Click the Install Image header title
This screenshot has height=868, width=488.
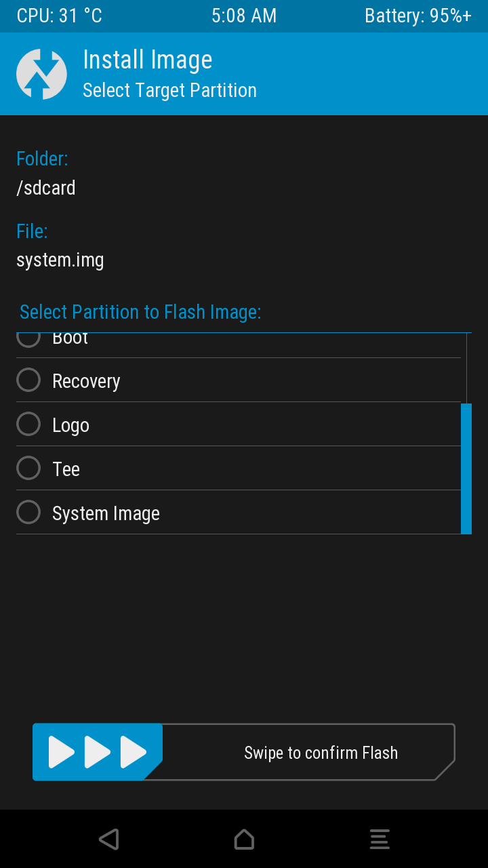click(147, 60)
